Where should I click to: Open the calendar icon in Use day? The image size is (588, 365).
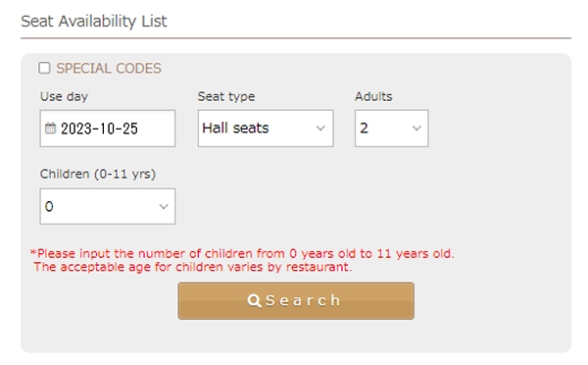click(50, 129)
